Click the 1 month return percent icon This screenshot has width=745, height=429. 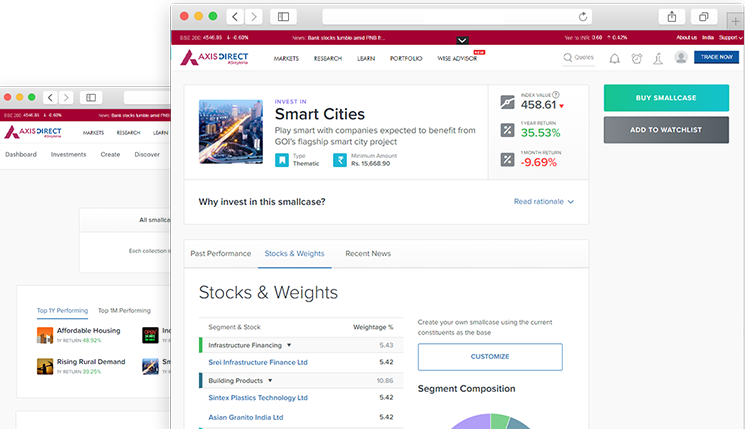(507, 160)
